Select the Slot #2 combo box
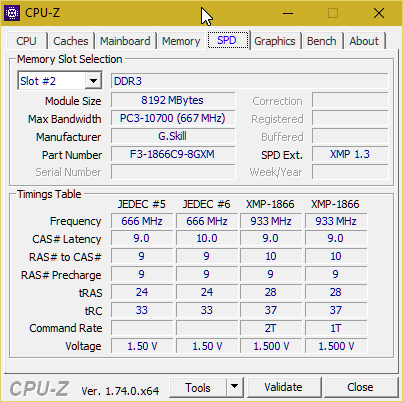Screen dimensions: 403x402 pos(60,81)
